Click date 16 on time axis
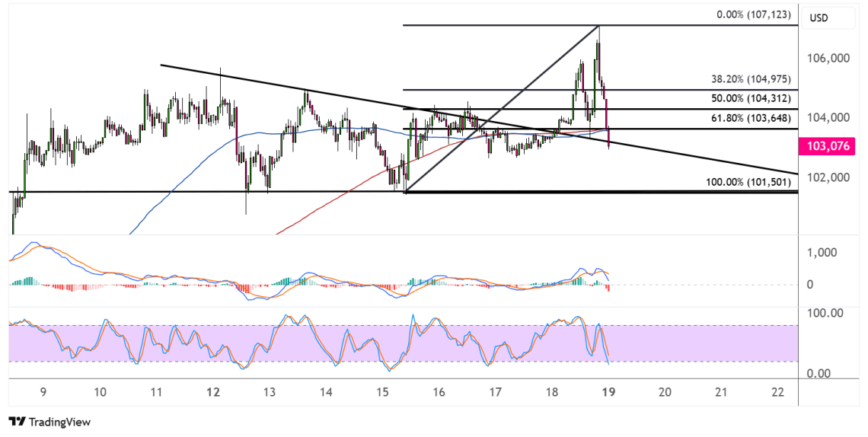The width and height of the screenshot is (868, 437). pos(439,392)
